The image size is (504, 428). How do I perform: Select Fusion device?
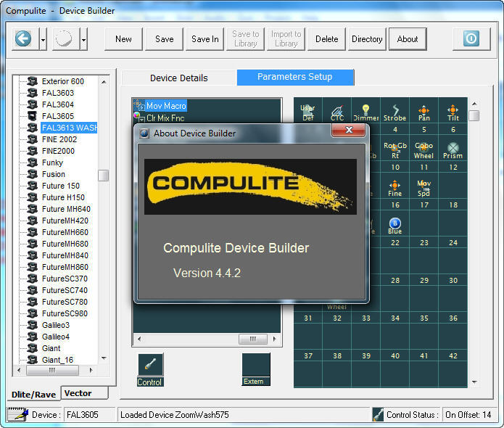[x=54, y=174]
